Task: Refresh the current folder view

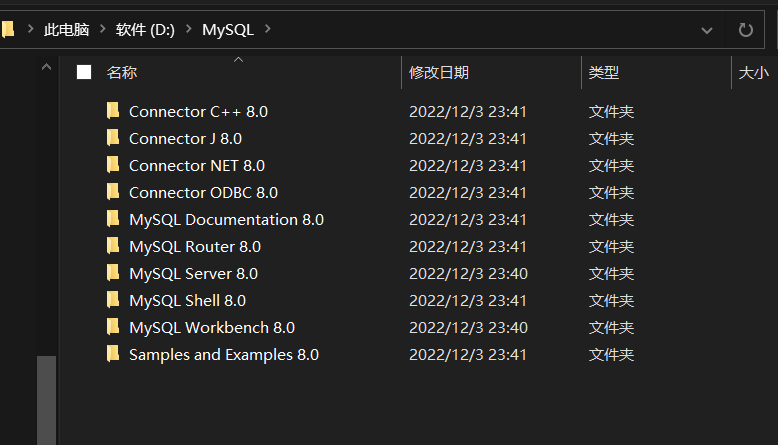Action: tap(745, 30)
